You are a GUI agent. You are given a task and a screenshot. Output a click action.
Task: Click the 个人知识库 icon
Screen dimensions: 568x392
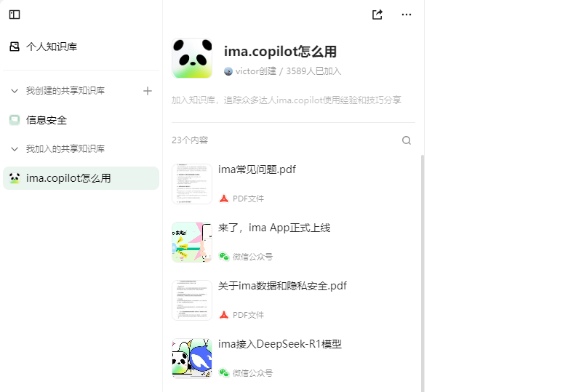(15, 47)
